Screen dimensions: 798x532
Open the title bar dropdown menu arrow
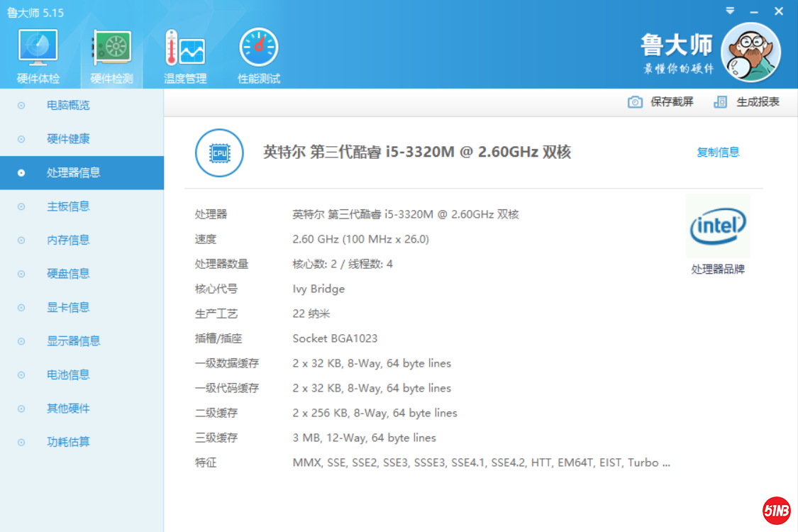pyautogui.click(x=730, y=11)
